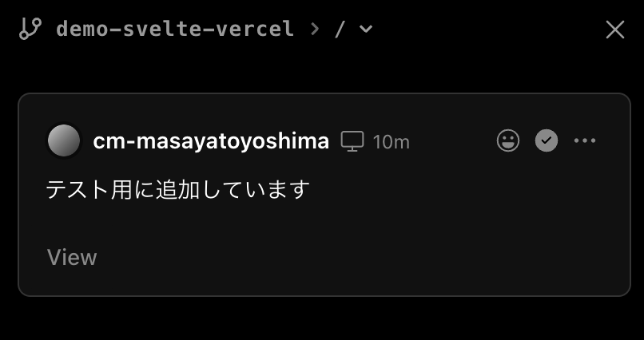Click the cm-masayatoyoshima avatar
Screen dimensions: 644x340
[x=64, y=141]
